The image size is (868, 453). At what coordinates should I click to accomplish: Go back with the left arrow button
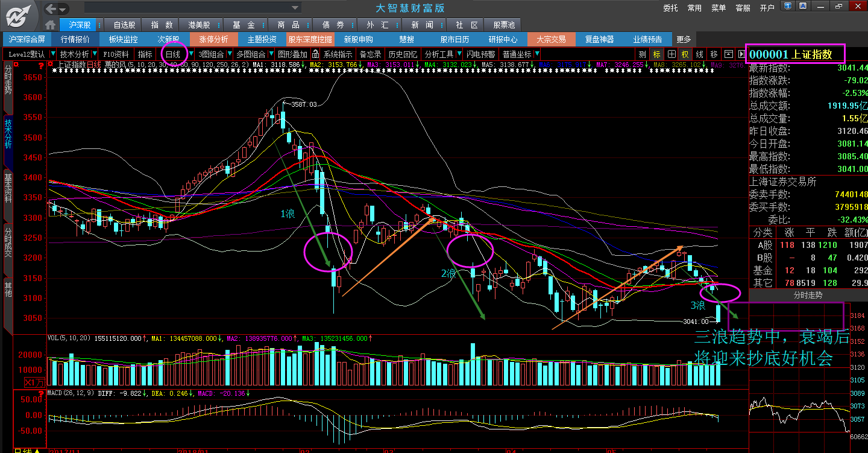[52, 8]
